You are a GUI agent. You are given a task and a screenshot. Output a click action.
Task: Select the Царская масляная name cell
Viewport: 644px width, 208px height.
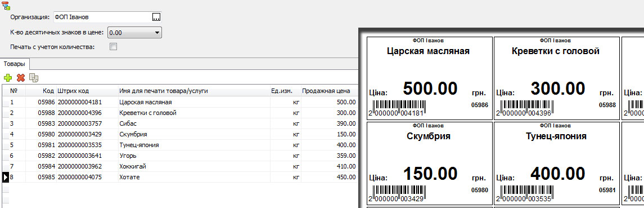pyautogui.click(x=194, y=102)
